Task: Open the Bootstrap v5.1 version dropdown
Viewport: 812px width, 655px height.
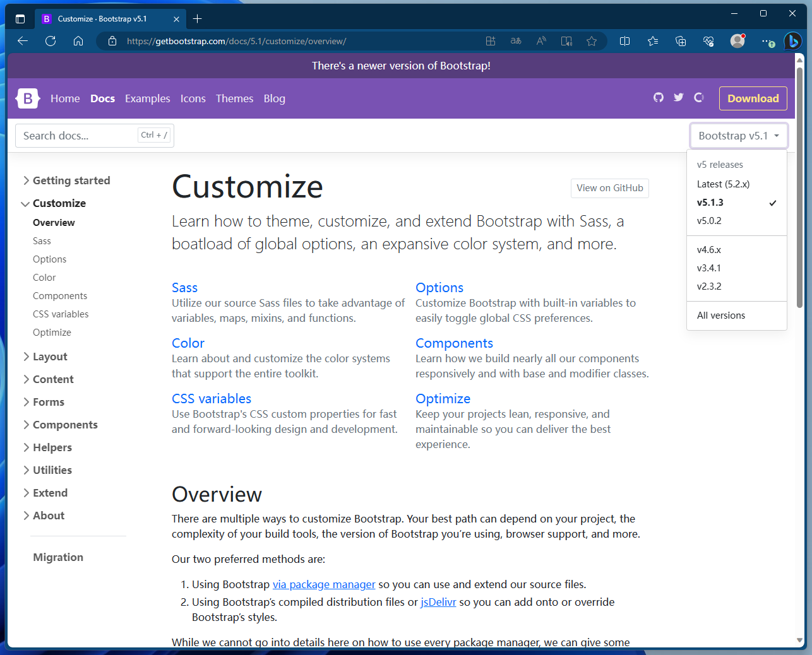Action: pyautogui.click(x=738, y=135)
